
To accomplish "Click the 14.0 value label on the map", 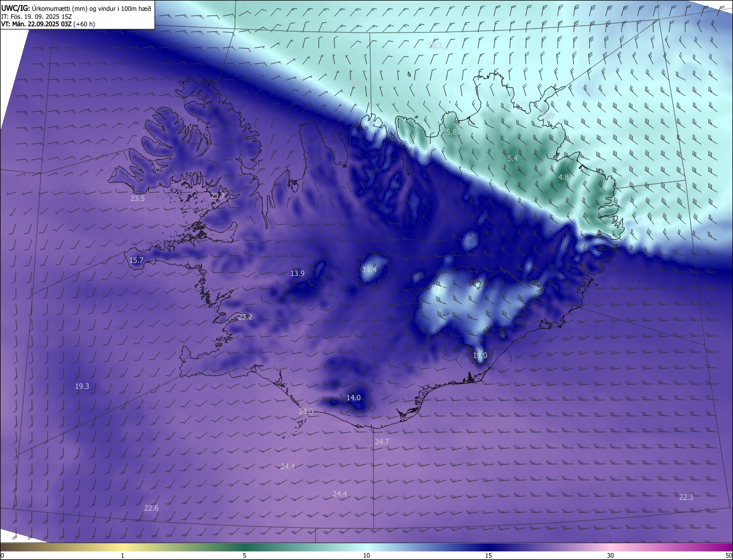I will point(353,397).
